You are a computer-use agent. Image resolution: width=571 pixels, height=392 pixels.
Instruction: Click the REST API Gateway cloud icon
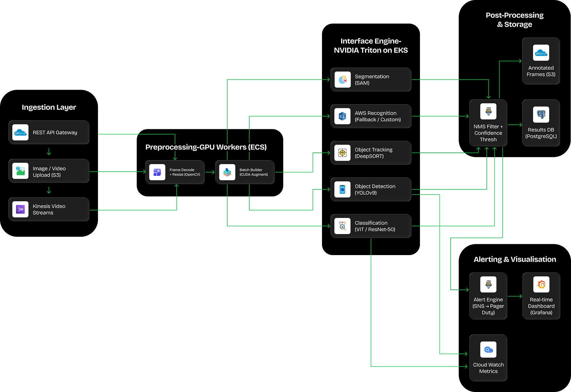coord(20,133)
